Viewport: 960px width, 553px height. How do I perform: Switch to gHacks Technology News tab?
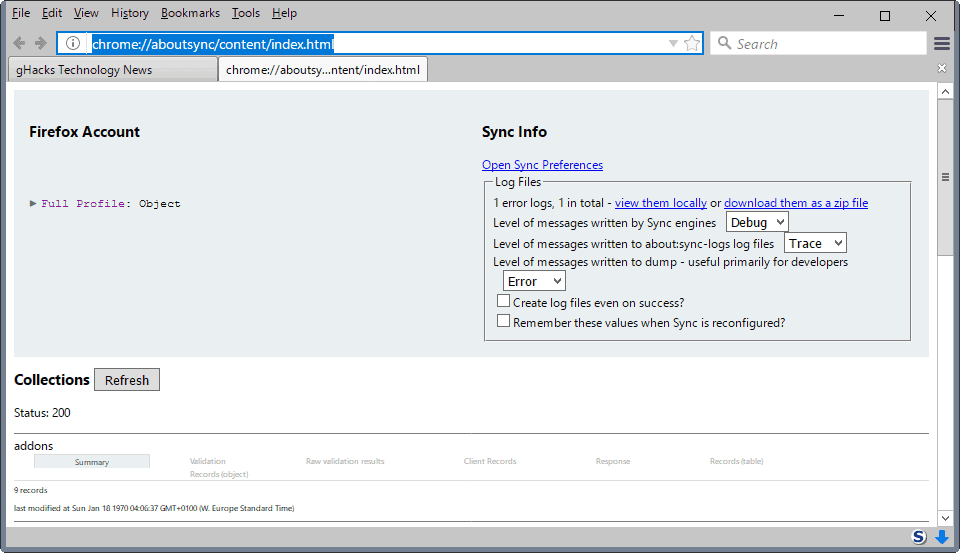coord(113,69)
